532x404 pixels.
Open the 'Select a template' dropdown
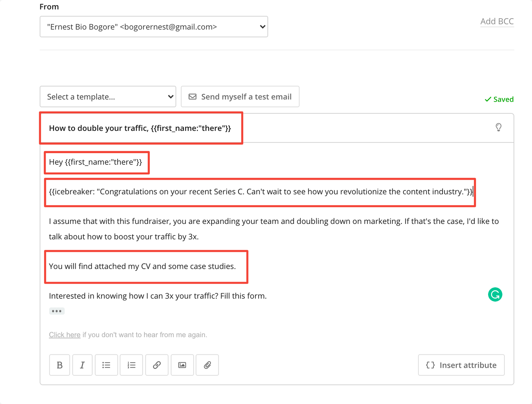108,96
